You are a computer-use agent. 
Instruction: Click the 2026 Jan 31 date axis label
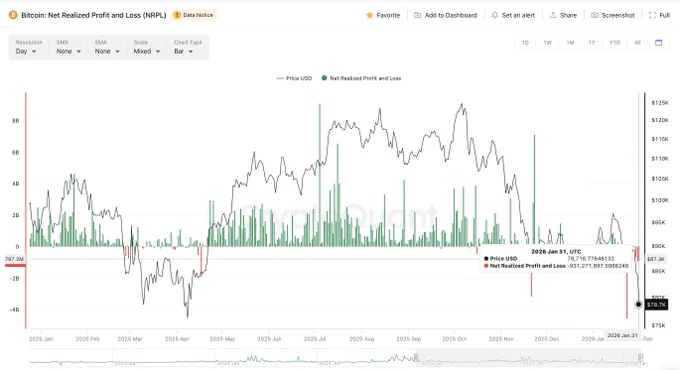pyautogui.click(x=622, y=336)
